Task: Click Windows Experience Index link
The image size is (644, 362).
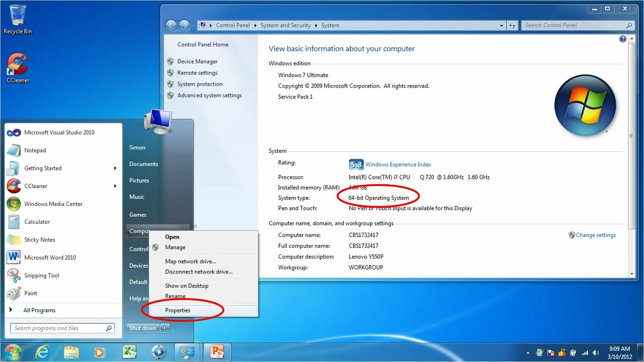Action: click(x=398, y=165)
